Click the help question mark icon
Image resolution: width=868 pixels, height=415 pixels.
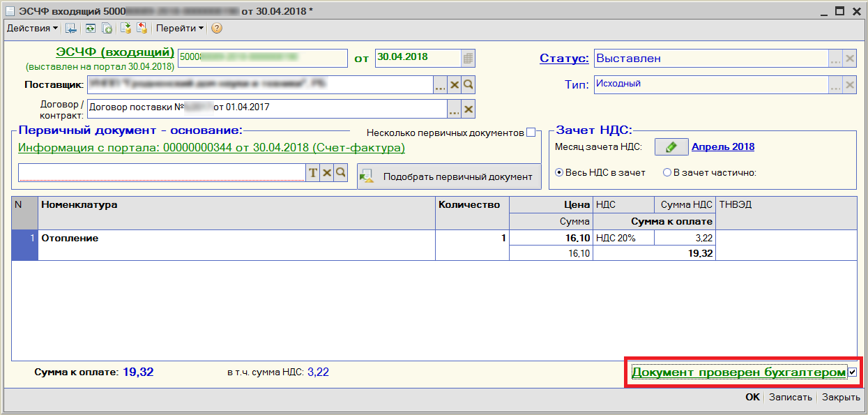pos(217,29)
